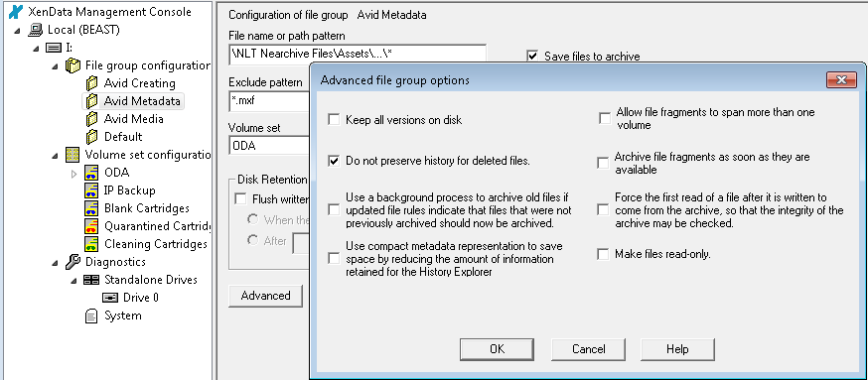Click the Diagnostics wrench icon
The image size is (868, 380).
click(x=73, y=262)
